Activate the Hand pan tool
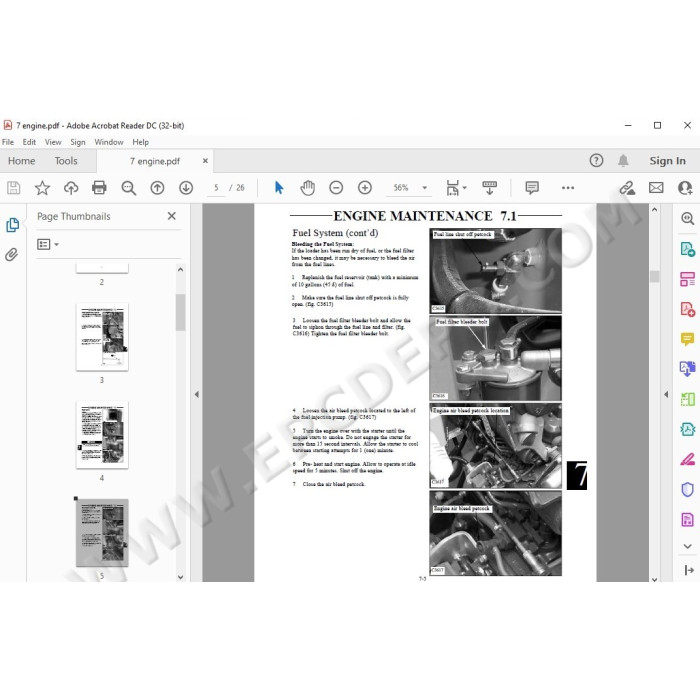 (307, 188)
